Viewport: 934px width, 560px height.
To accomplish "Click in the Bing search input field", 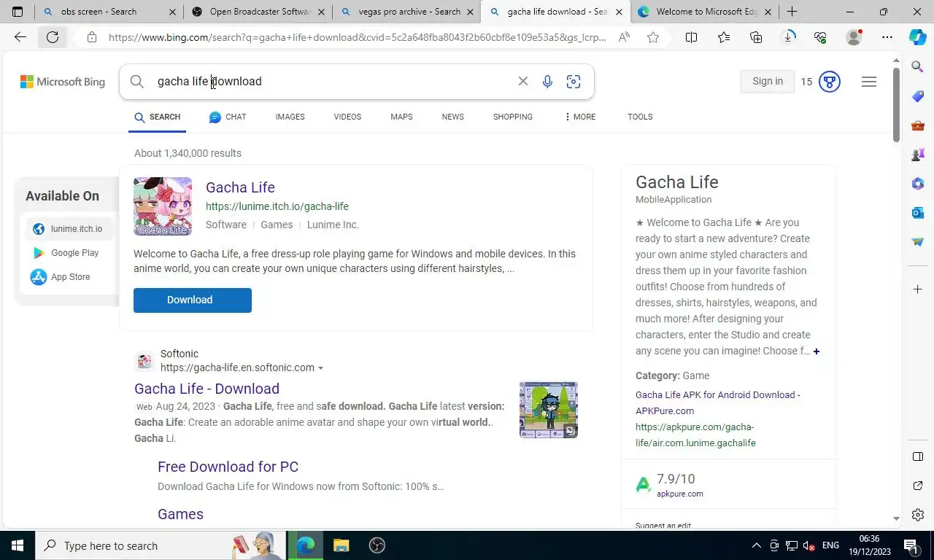I will pos(332,82).
